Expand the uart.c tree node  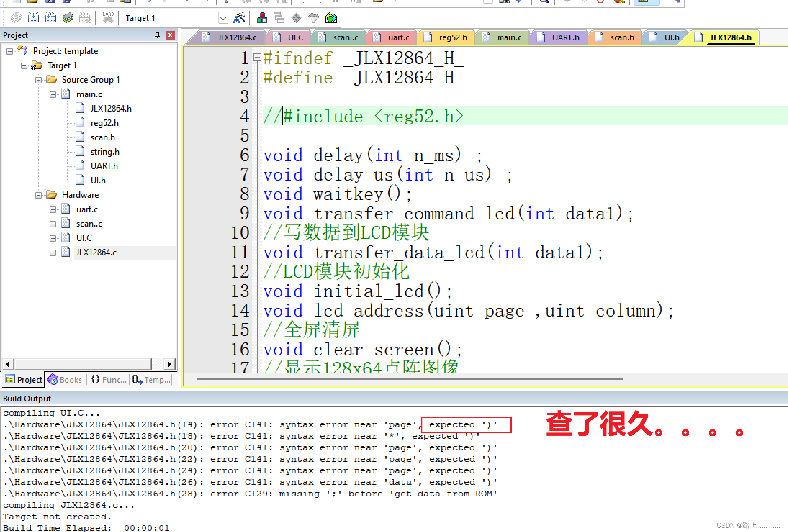pos(53,209)
